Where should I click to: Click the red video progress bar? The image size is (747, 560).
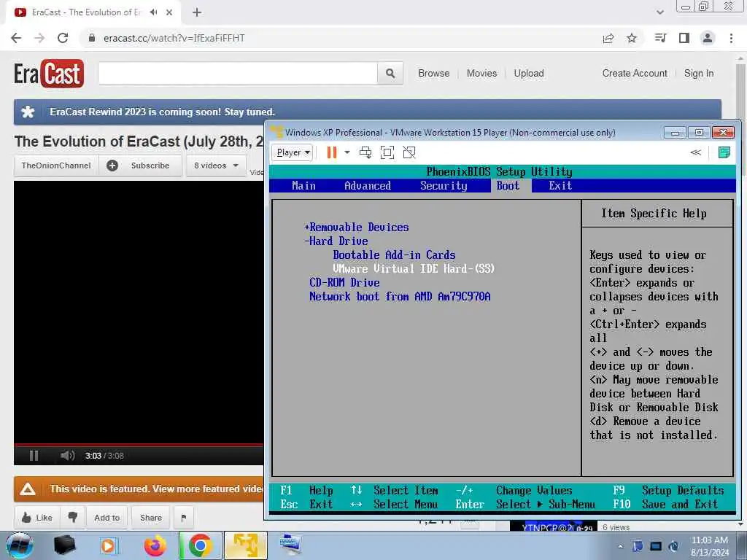(138, 445)
